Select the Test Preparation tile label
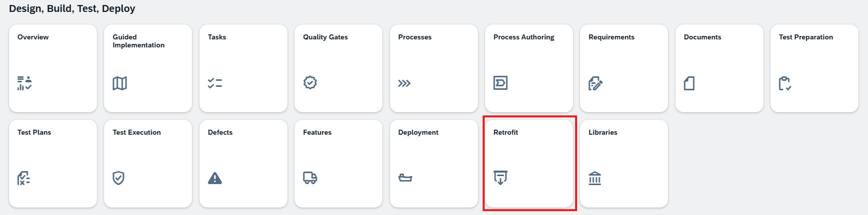Screen dimensions: 868x215 (805, 37)
